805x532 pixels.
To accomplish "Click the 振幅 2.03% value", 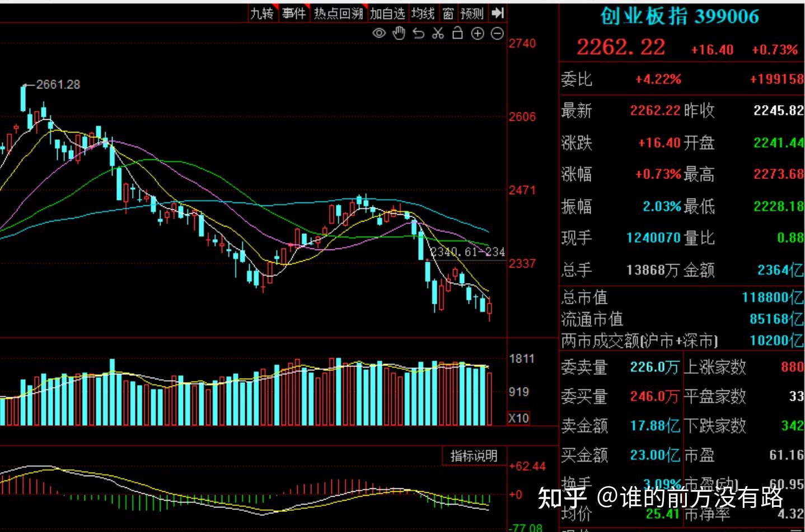I will 662,206.
